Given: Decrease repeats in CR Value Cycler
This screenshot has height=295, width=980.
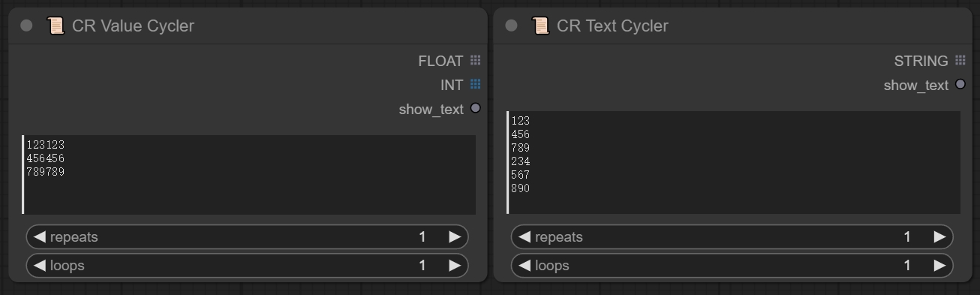Looking at the screenshot, I should point(40,237).
